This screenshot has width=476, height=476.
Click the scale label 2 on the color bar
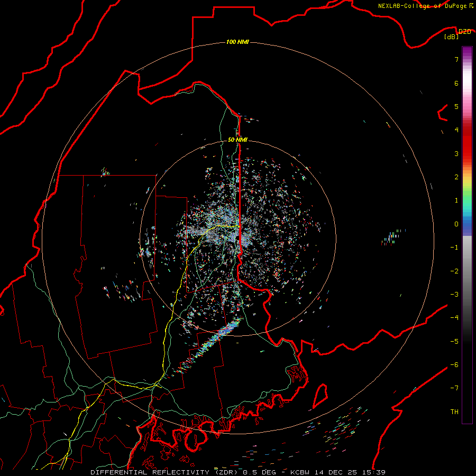(x=456, y=177)
